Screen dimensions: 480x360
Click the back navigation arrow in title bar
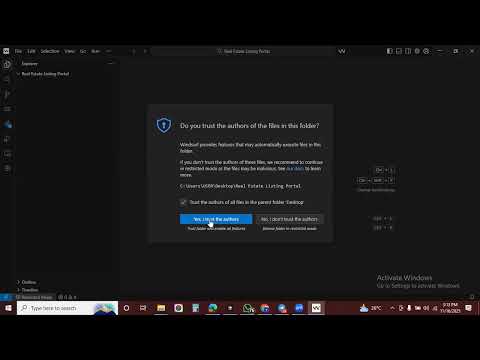pyautogui.click(x=134, y=51)
